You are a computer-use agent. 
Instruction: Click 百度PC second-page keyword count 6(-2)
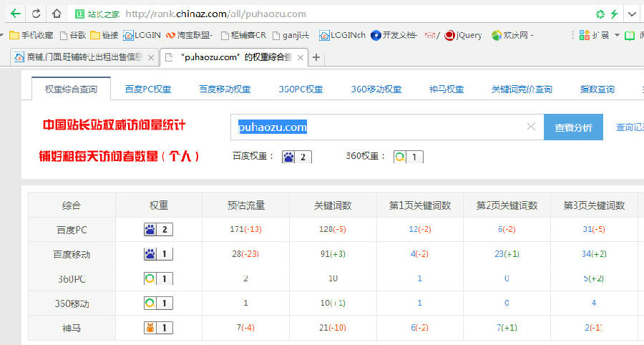tap(507, 229)
